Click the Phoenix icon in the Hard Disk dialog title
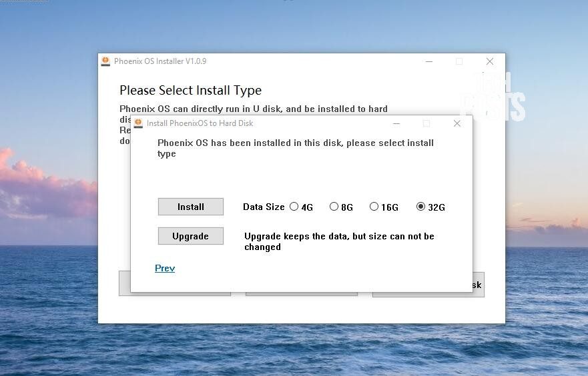588x376 pixels. [x=138, y=123]
